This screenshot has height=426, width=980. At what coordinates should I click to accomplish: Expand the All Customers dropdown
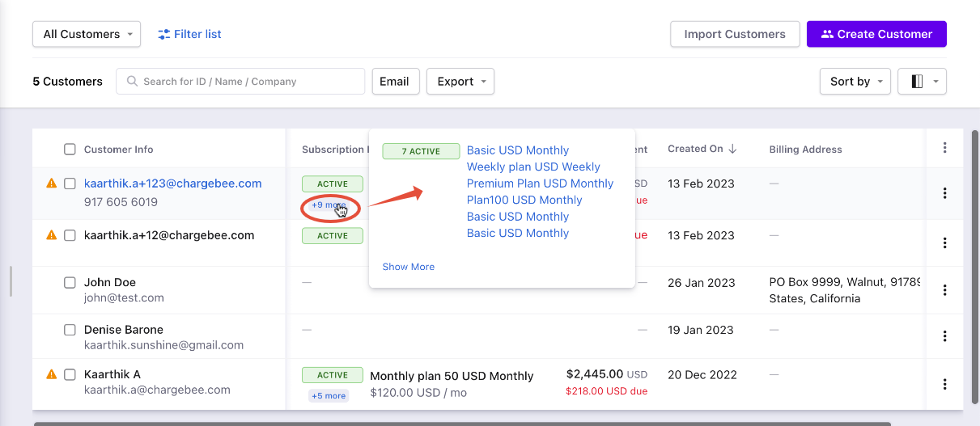point(87,34)
